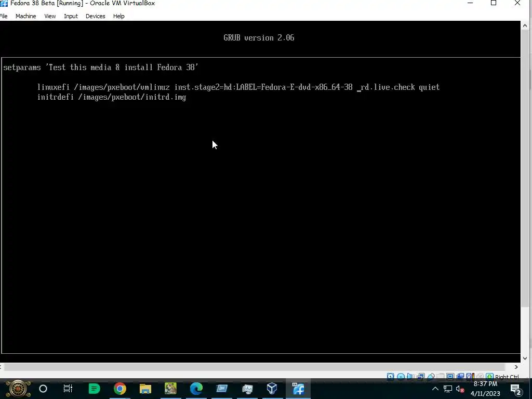Open the monitor graph app on taskbar
Viewport: 532px width, 399px height.
click(247, 389)
